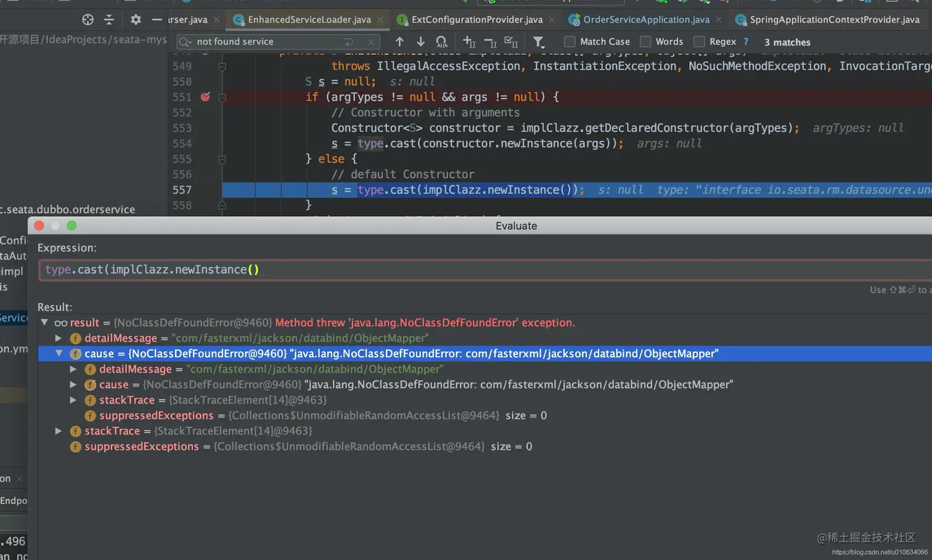Add selection for next occurrence icon

(x=469, y=42)
